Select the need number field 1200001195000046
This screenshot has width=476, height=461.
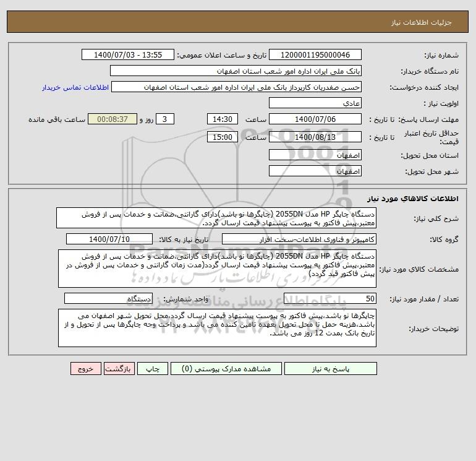[315, 54]
